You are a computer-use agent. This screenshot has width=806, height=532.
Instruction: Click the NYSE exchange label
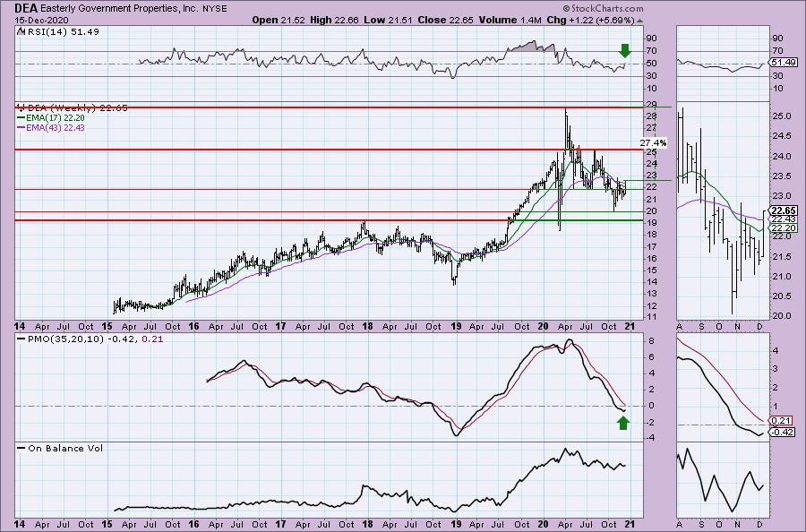pyautogui.click(x=213, y=9)
